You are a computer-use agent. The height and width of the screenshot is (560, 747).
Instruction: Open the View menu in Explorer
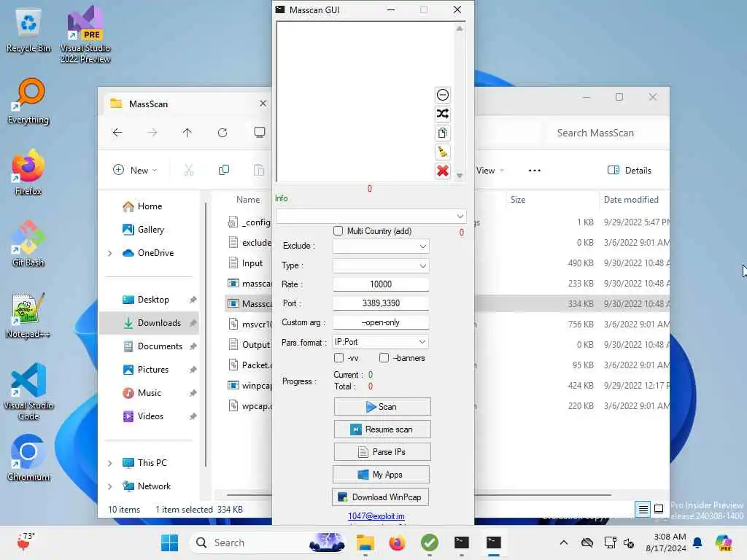click(489, 171)
